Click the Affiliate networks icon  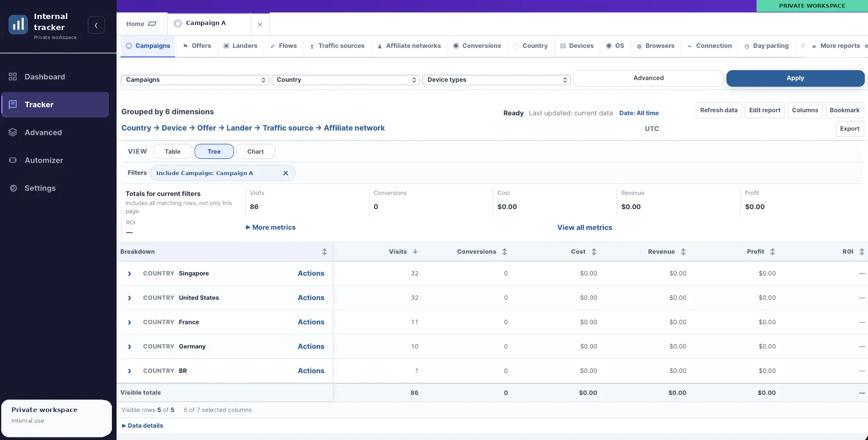(380, 46)
